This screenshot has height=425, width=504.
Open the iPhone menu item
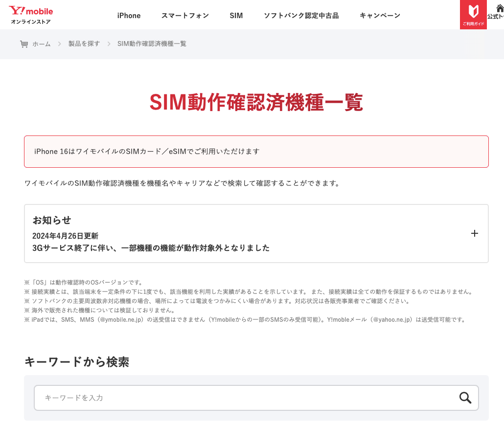coord(129,15)
